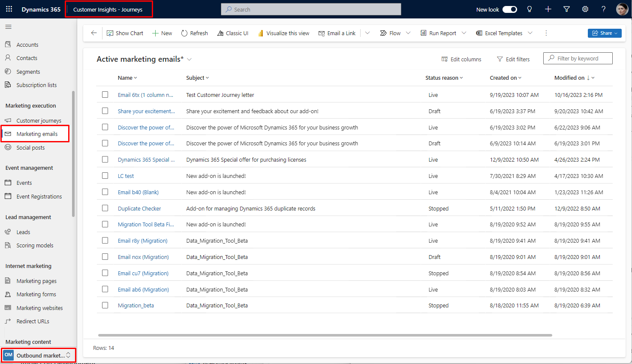
Task: Open the Dynamics 365 app launcher waffle
Action: point(9,9)
